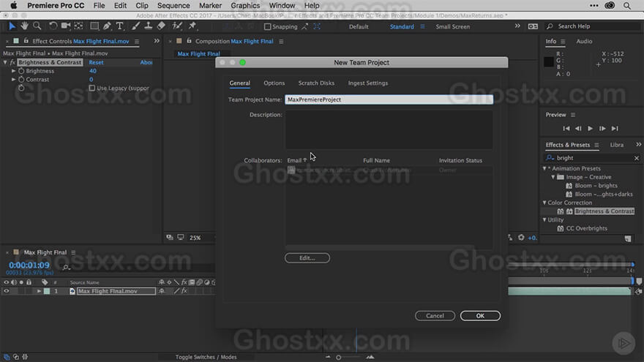Collapse Image – Creative folder

(x=553, y=177)
